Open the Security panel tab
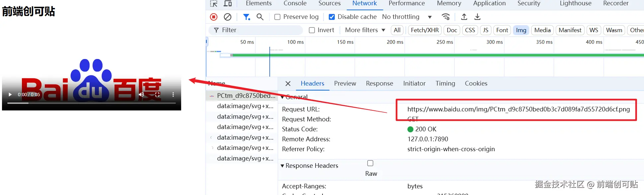 point(529,3)
